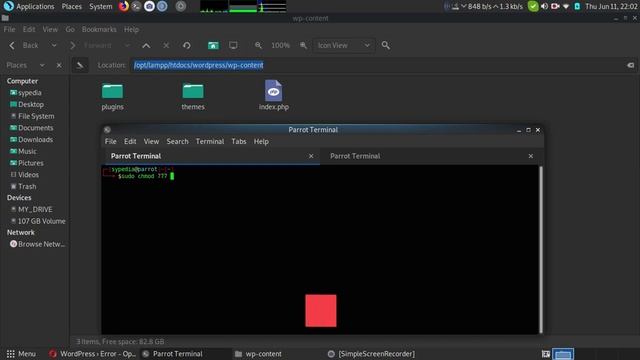The width and height of the screenshot is (640, 360).
Task: Open the volume control in system tray
Action: tap(544, 6)
